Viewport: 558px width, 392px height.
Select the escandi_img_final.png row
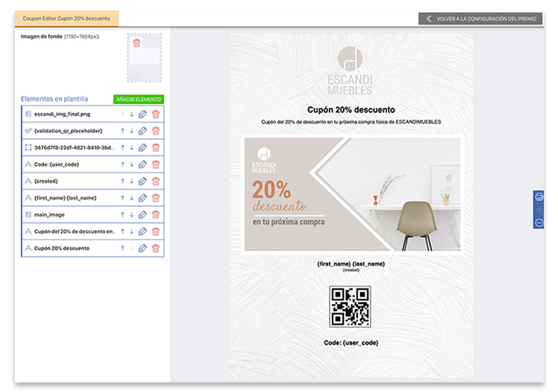(92, 115)
